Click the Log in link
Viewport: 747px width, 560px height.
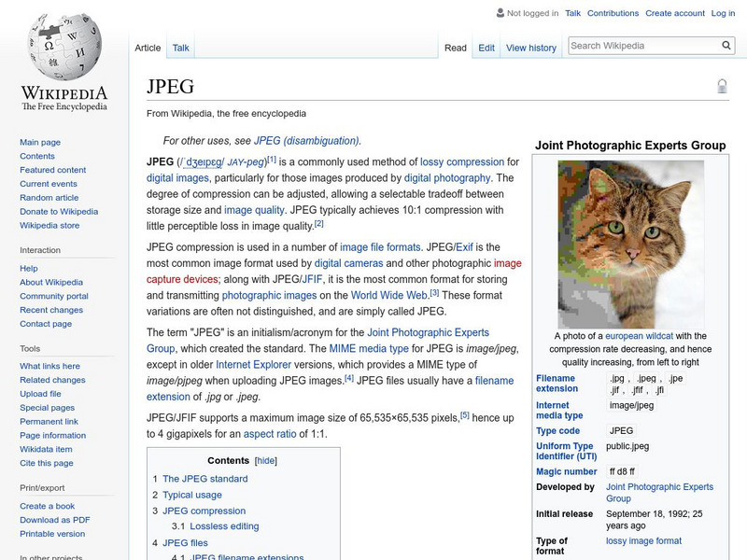(x=723, y=13)
